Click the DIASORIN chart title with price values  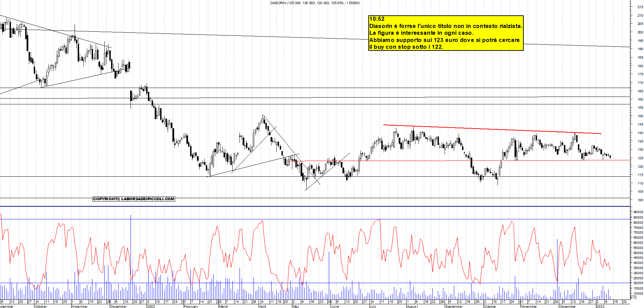315,3
